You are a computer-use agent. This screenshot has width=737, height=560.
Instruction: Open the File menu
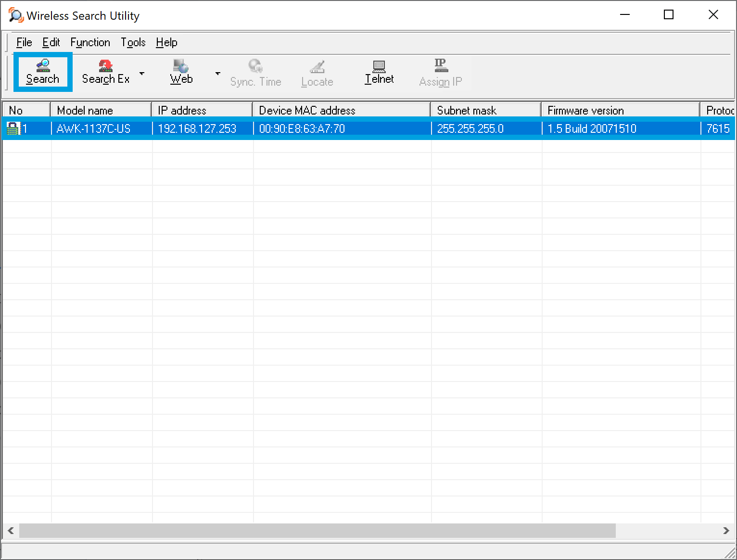24,42
